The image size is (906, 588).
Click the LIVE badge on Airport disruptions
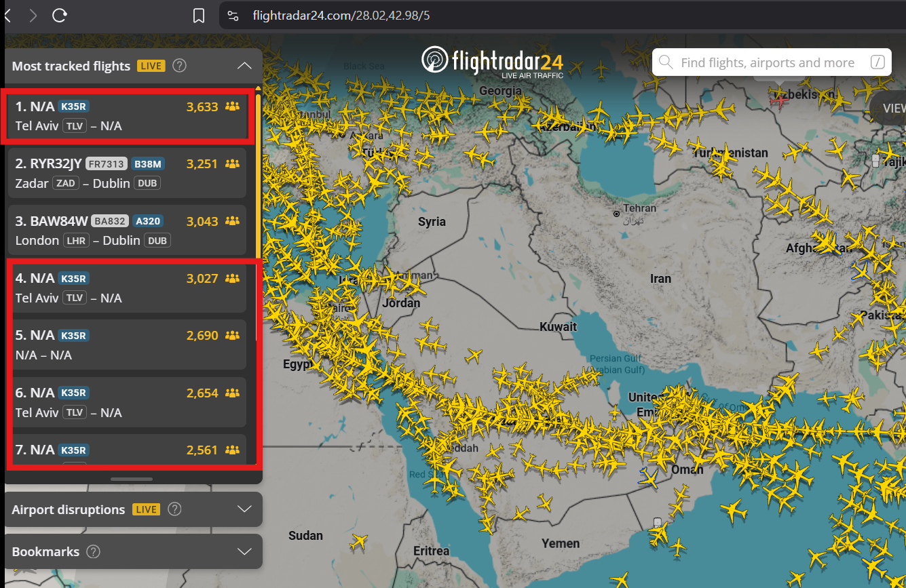[x=146, y=509]
